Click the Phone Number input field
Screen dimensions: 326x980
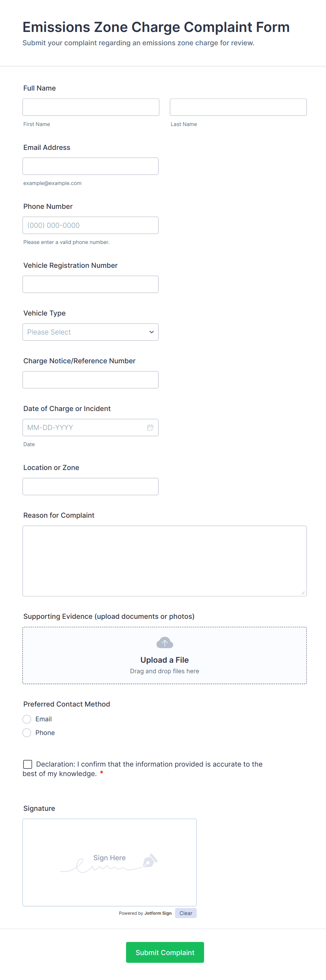coord(90,225)
